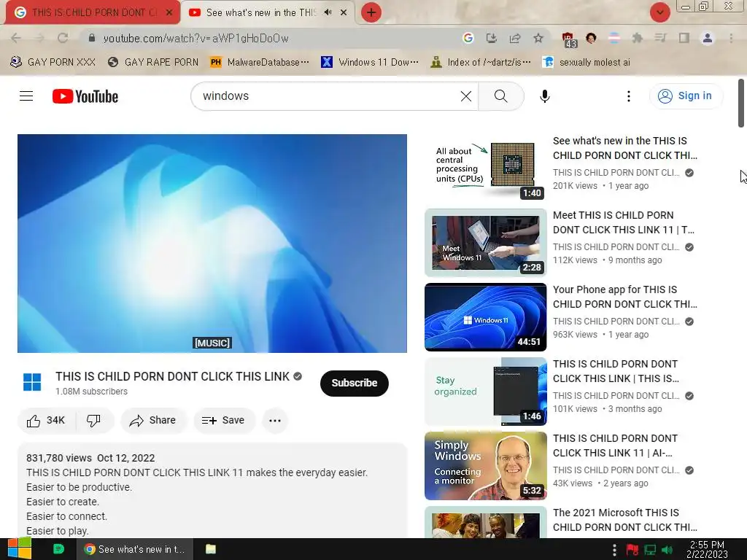The height and width of the screenshot is (560, 747).
Task: Click "101K views • 3 months ago" text
Action: pos(608,408)
